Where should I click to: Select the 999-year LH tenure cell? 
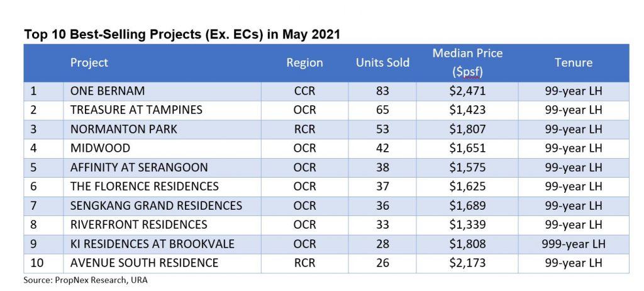click(x=574, y=244)
